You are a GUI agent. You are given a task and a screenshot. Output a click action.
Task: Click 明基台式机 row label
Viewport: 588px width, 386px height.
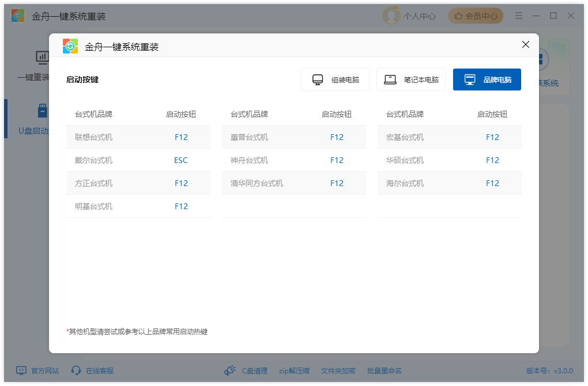click(x=94, y=206)
